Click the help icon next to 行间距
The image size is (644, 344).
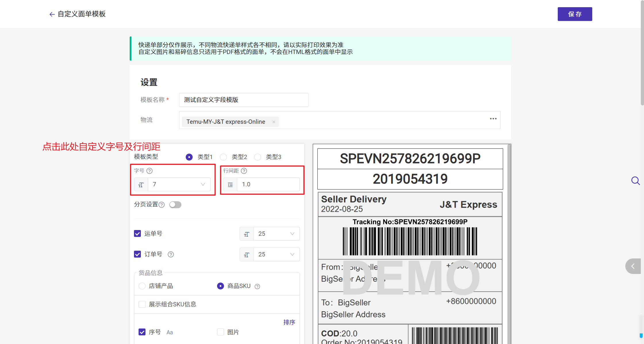coord(244,171)
